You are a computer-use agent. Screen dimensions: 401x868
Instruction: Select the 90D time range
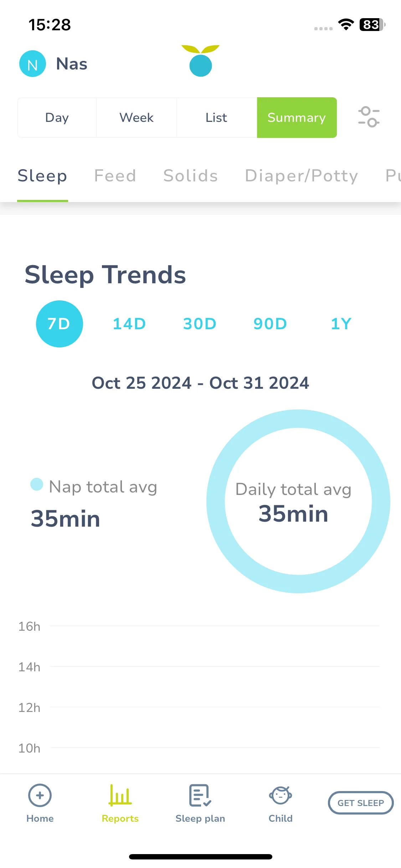[x=270, y=324]
